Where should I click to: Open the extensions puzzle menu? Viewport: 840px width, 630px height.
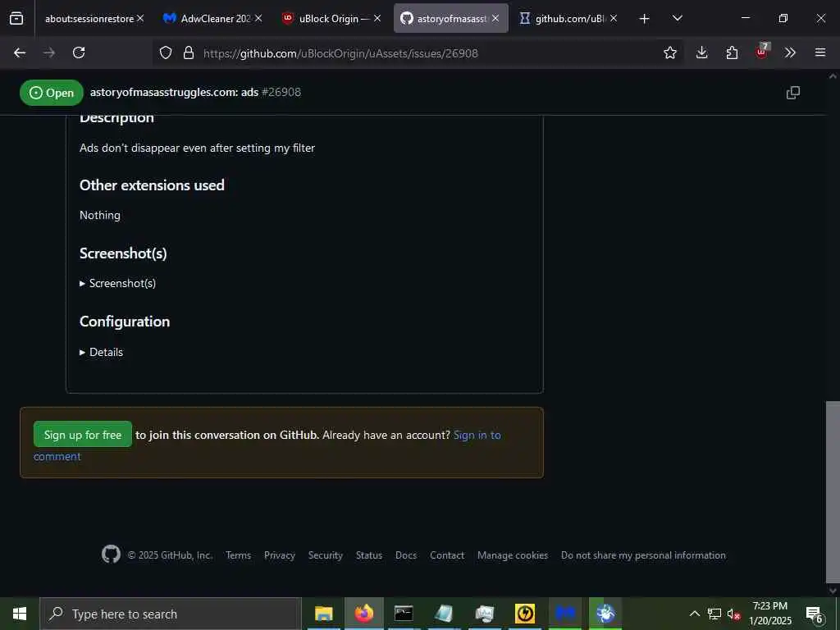[732, 52]
